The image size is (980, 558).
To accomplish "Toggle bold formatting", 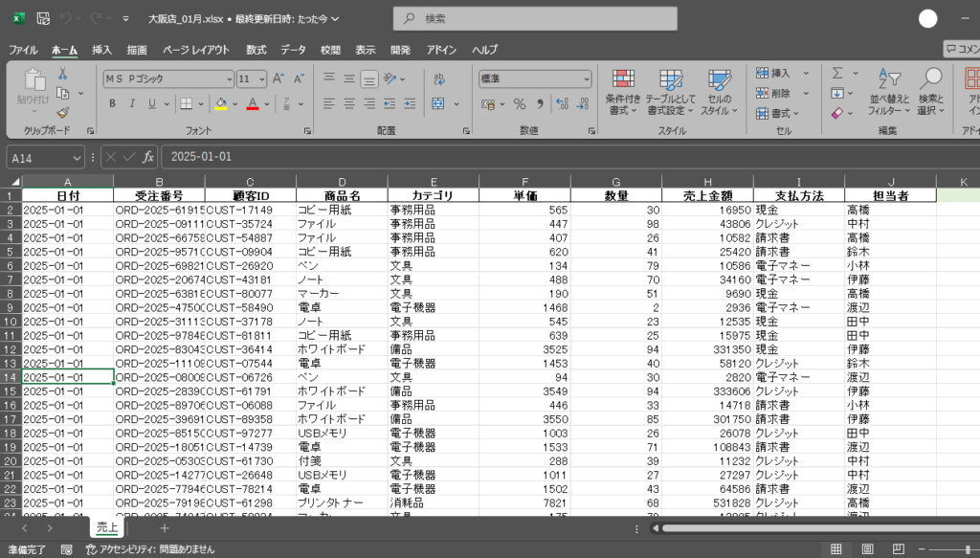I will (112, 103).
